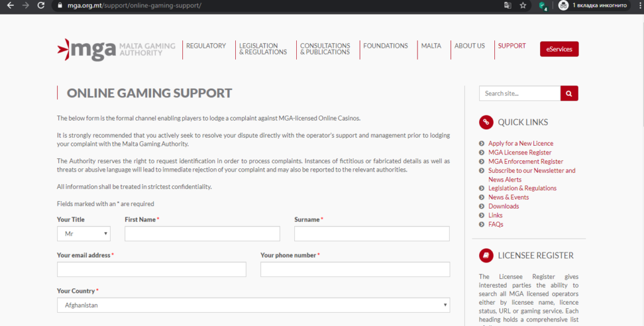This screenshot has height=326, width=644.
Task: Click the First Name input field
Action: click(x=202, y=234)
